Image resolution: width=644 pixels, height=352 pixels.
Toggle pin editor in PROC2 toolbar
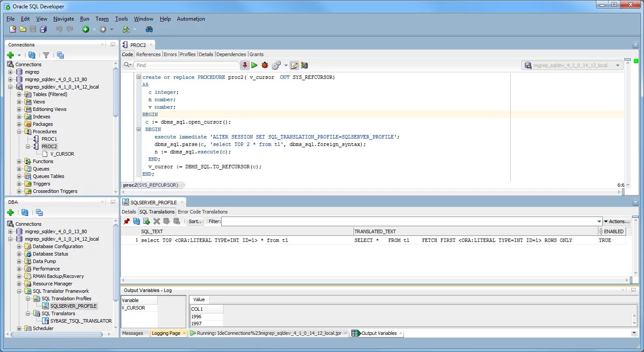click(x=245, y=65)
